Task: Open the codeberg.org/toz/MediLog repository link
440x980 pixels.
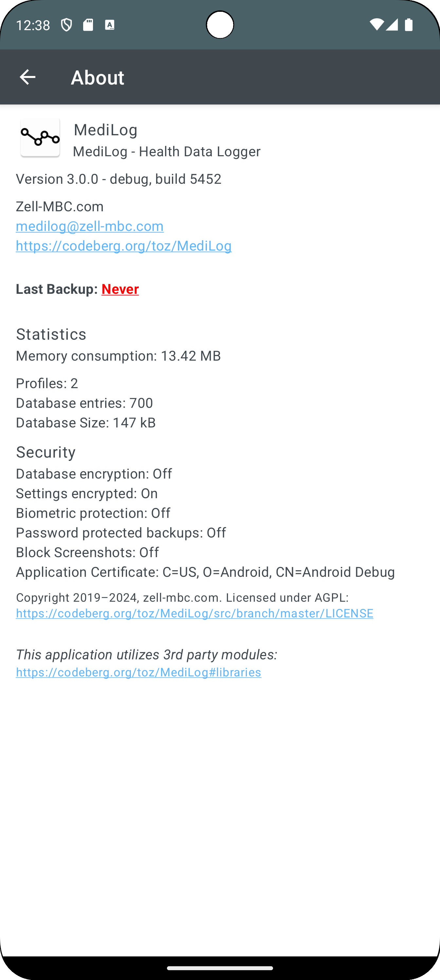Action: pos(124,246)
